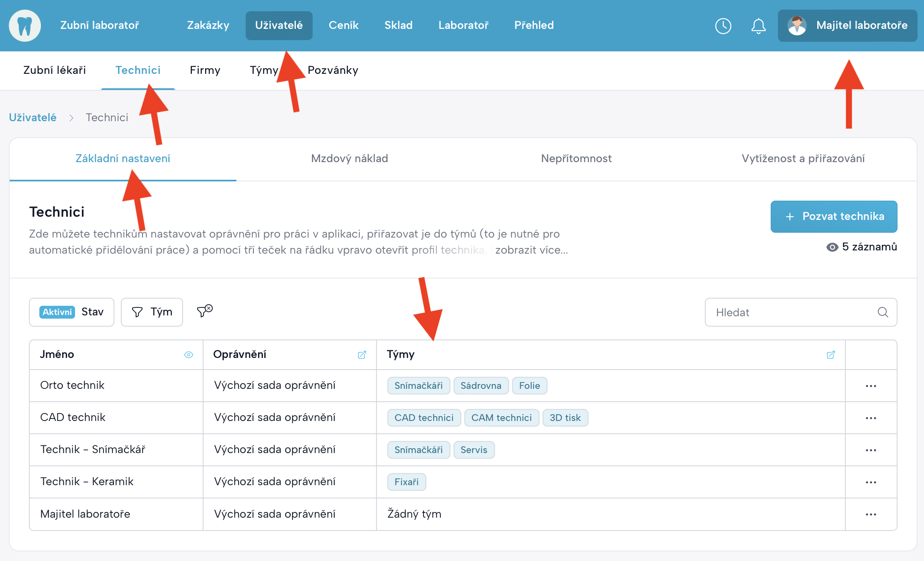This screenshot has height=561, width=924.
Task: Open the Ceník menu item
Action: tap(343, 25)
